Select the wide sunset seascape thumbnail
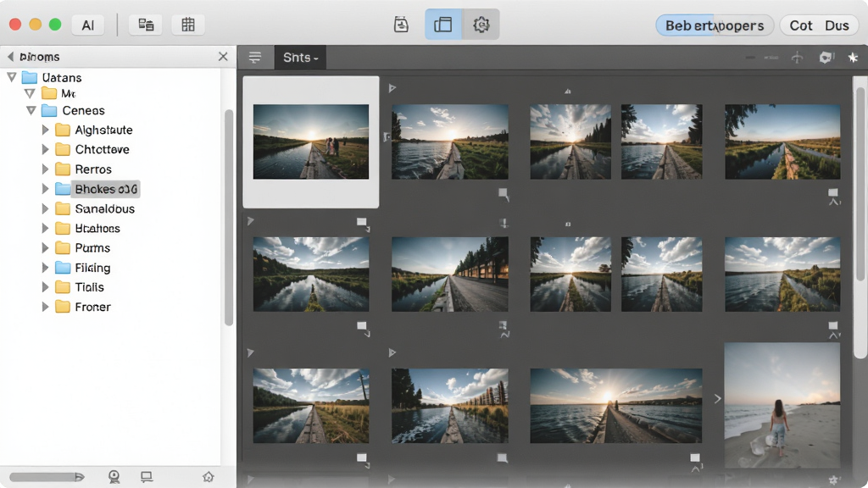 [x=616, y=406]
